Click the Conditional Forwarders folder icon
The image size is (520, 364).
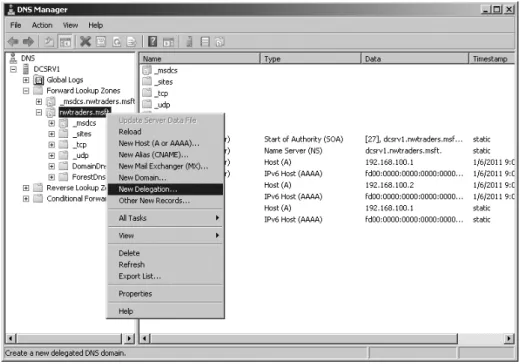(x=38, y=199)
